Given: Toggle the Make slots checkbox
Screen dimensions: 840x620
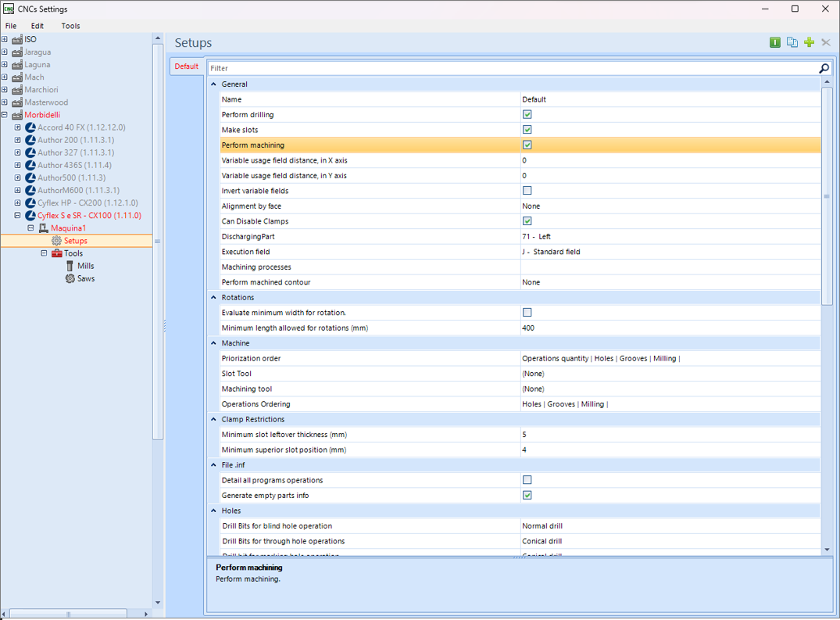Looking at the screenshot, I should click(527, 130).
